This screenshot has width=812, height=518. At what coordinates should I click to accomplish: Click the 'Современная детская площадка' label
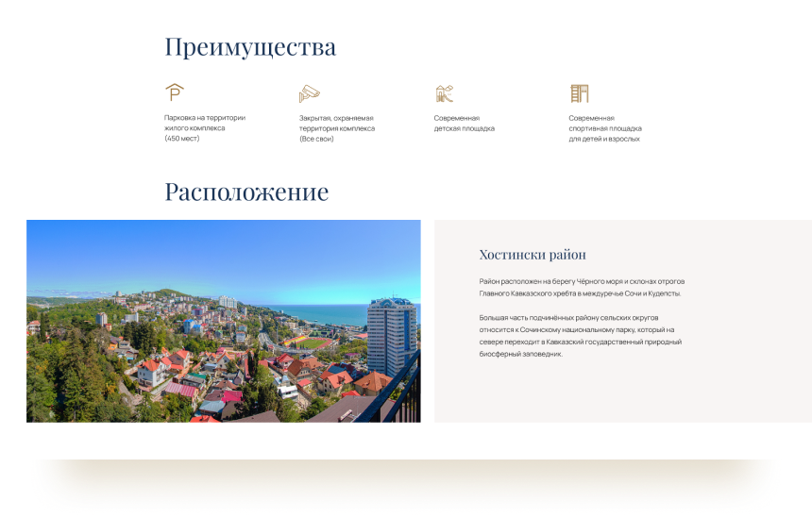[464, 123]
